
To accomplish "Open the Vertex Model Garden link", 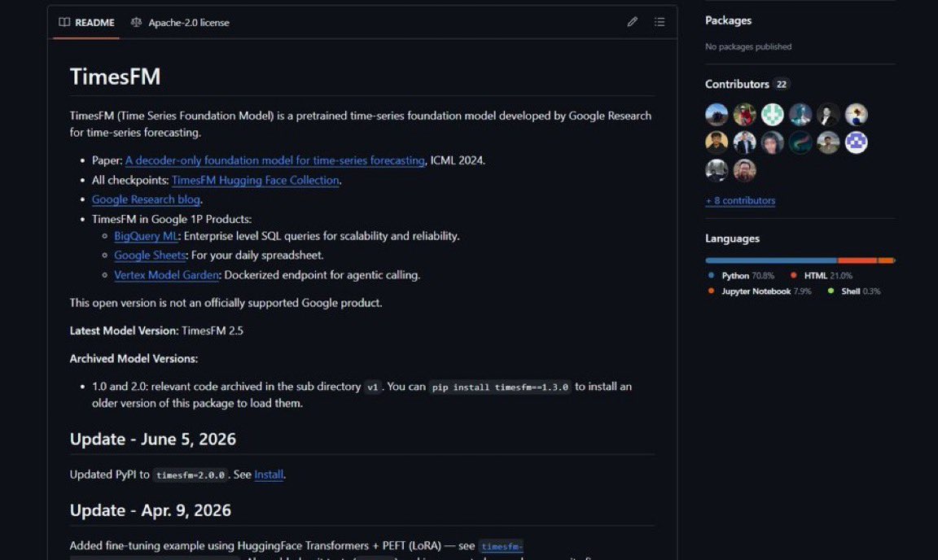I will pyautogui.click(x=166, y=274).
